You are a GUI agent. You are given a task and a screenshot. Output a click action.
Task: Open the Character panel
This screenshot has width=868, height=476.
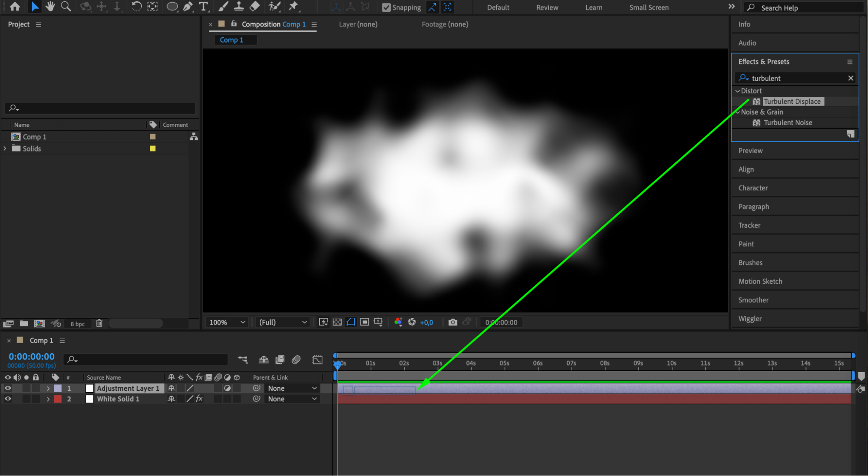coord(753,188)
